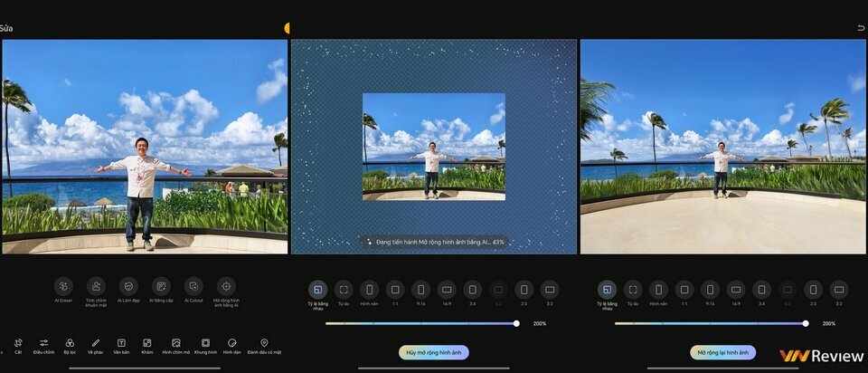This screenshot has width=868, height=373.
Task: Switch to the Bộ lọc filters tab
Action: [x=70, y=343]
